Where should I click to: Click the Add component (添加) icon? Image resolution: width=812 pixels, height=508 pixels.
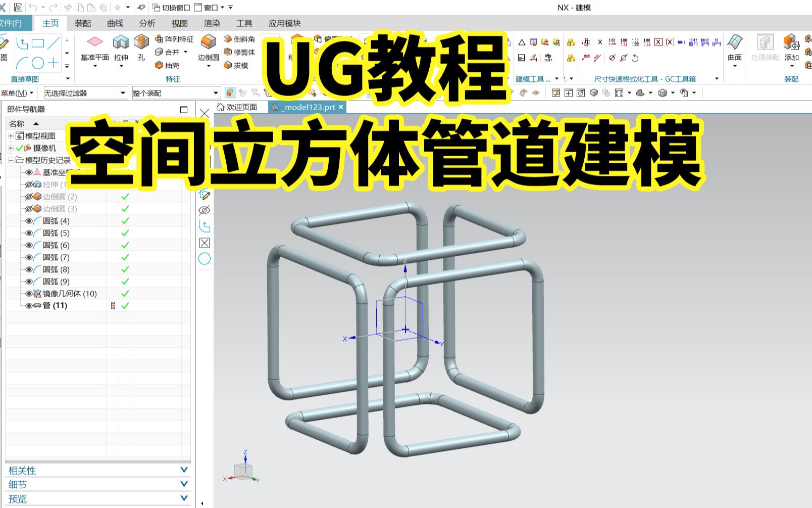coord(791,42)
